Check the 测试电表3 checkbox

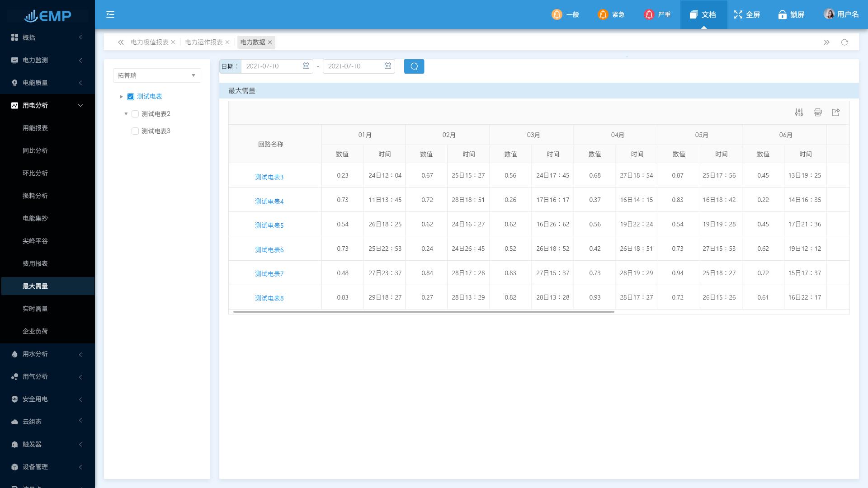[135, 131]
